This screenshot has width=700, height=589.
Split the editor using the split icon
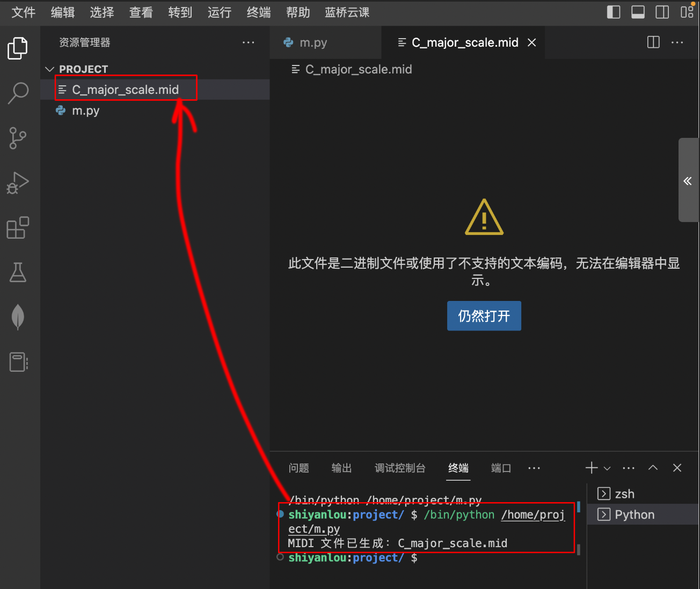tap(653, 42)
